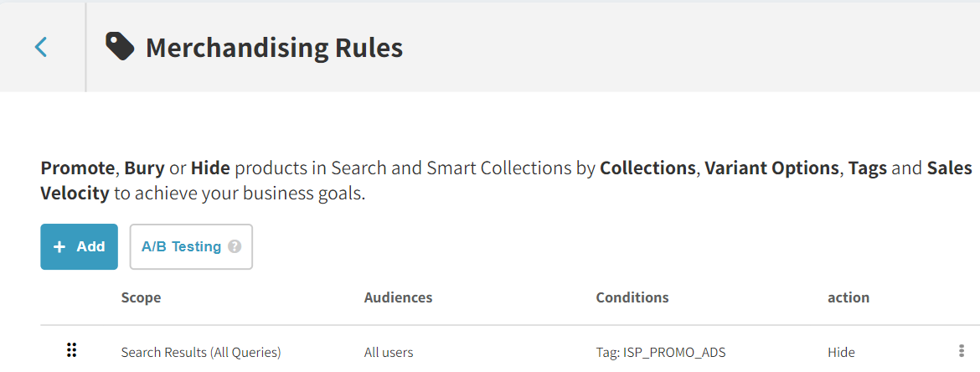Viewport: 980px width, 372px height.
Task: Select the All users audience cell
Action: click(389, 353)
